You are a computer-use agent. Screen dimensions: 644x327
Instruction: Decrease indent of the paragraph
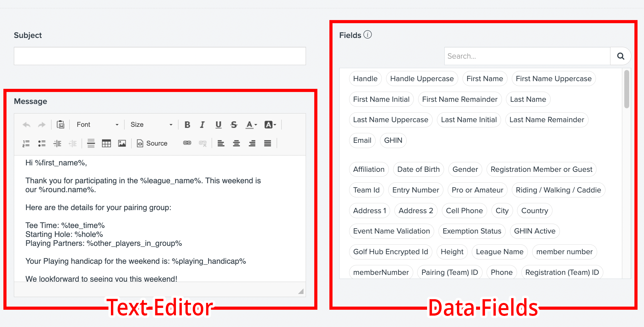[73, 143]
